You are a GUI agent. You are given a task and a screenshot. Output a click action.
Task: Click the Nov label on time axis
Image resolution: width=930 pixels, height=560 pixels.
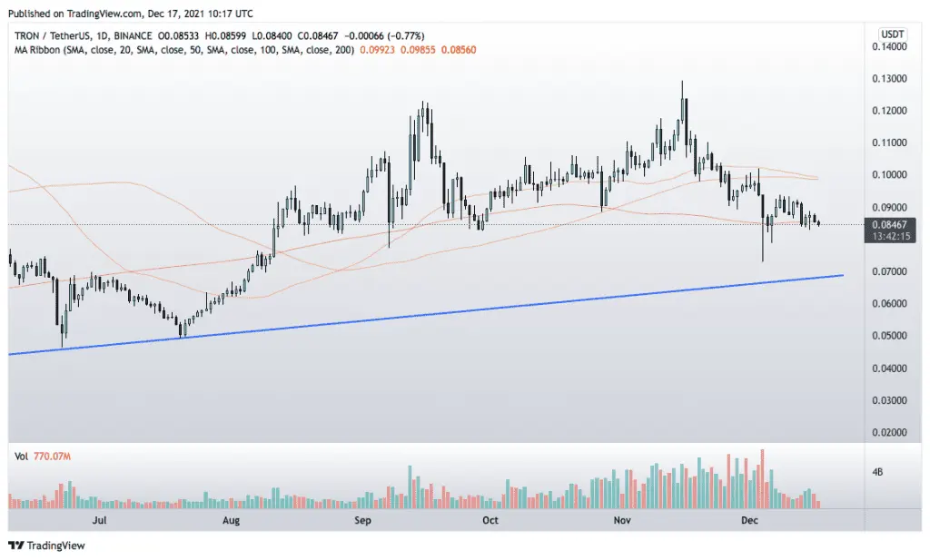[621, 520]
